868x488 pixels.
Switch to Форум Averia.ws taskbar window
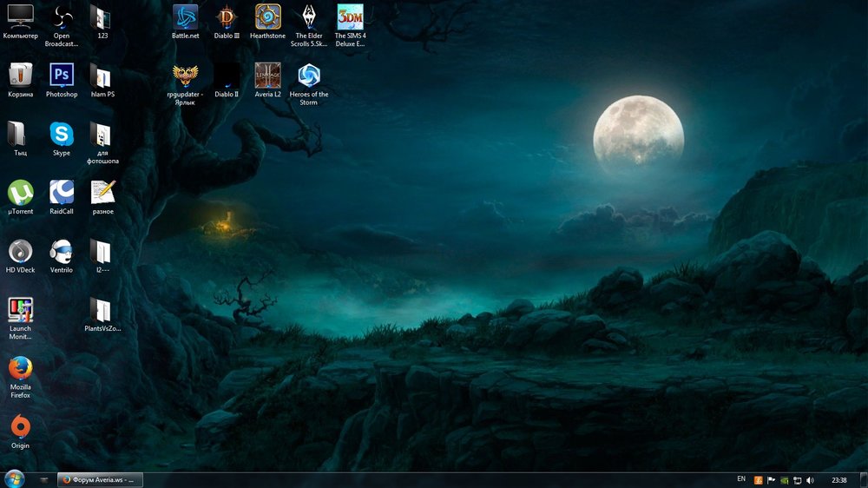click(x=99, y=479)
